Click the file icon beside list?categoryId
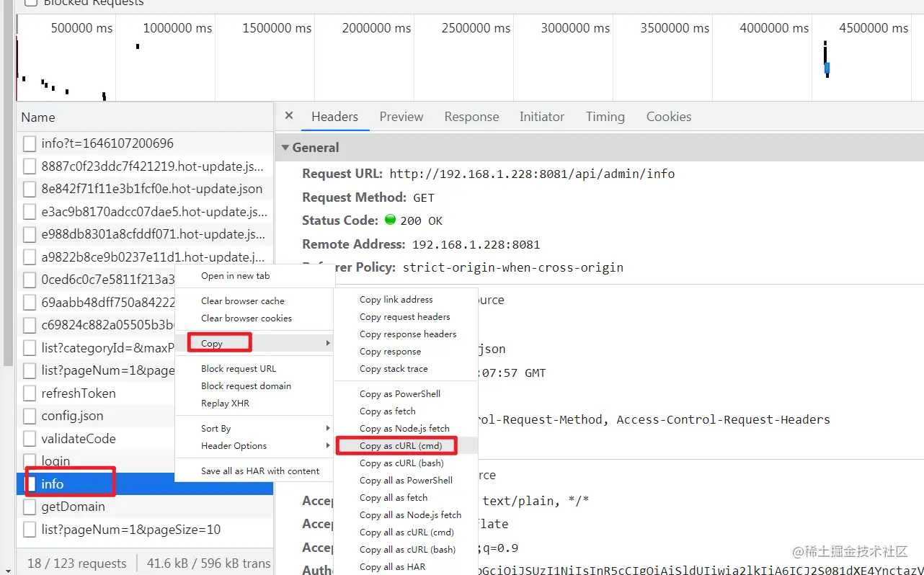The image size is (924, 575). [x=29, y=348]
